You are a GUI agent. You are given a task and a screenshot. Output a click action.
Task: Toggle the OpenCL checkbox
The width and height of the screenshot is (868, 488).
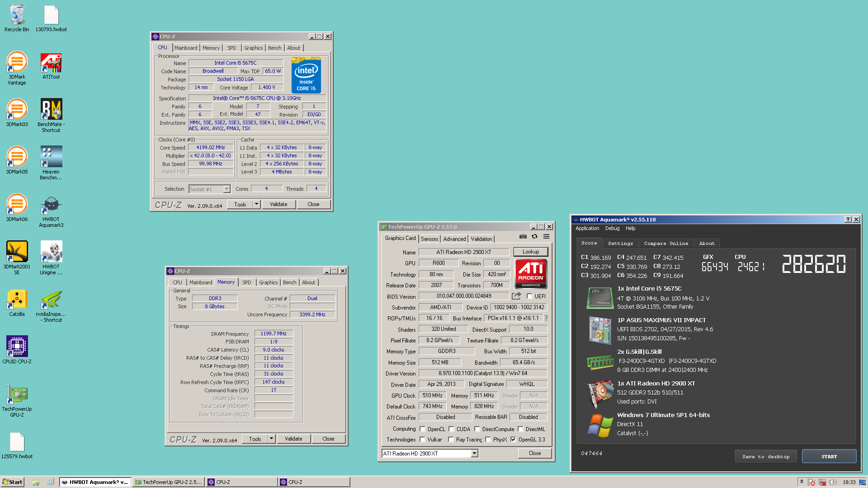422,429
